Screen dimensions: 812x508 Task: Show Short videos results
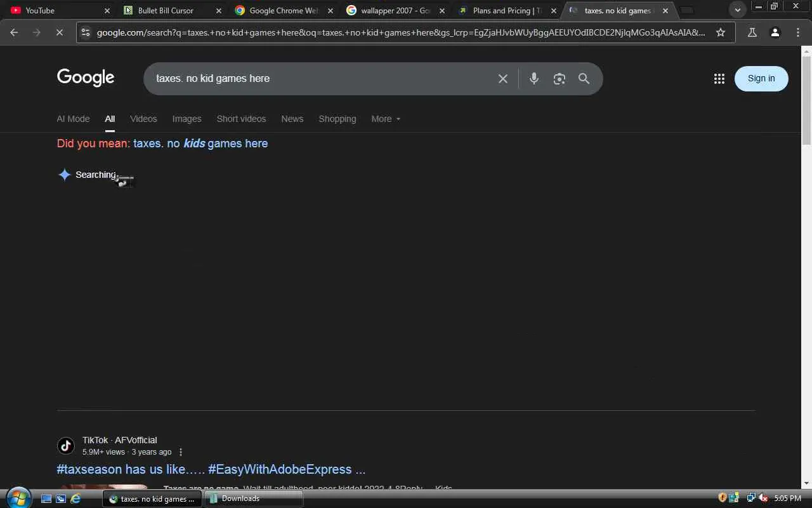click(x=241, y=119)
